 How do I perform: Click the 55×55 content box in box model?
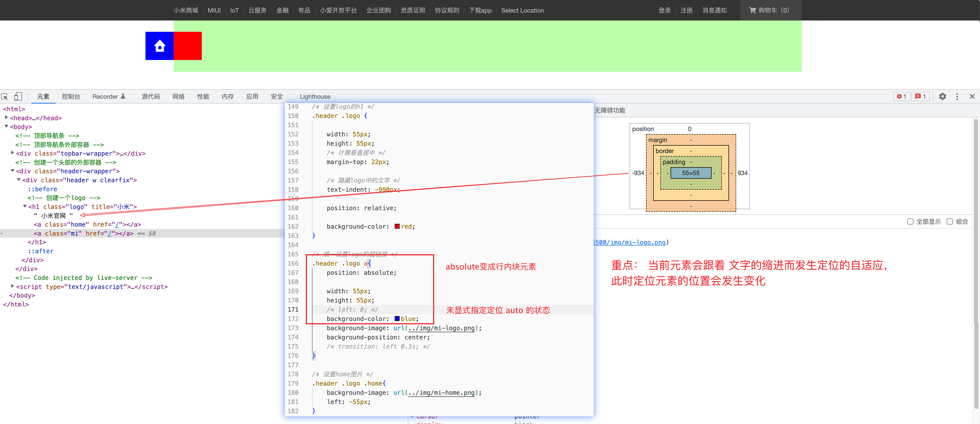point(691,173)
